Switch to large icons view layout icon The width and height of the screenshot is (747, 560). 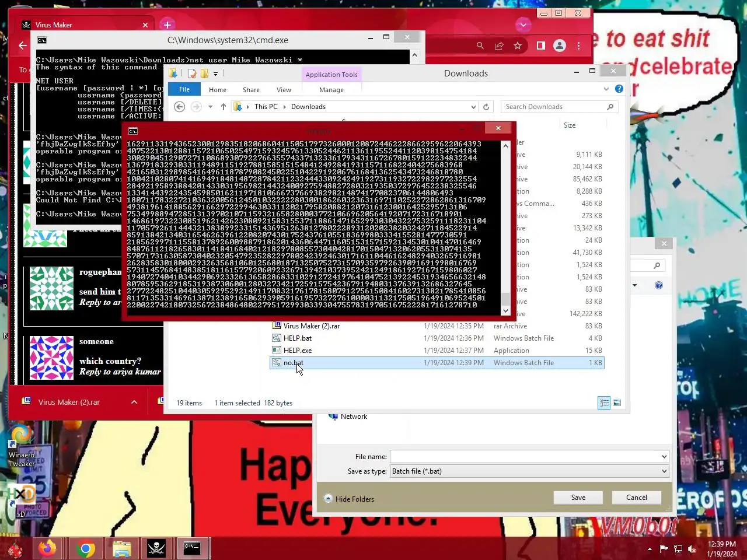(617, 402)
